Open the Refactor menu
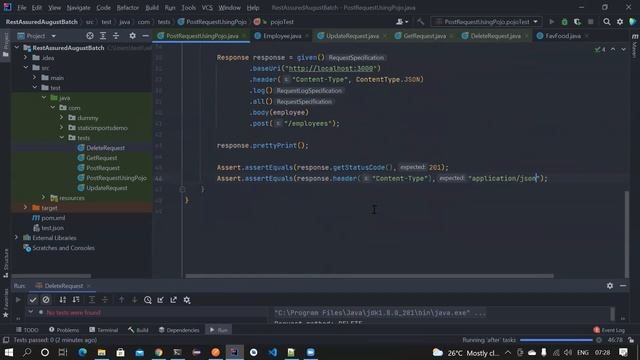The width and height of the screenshot is (640, 360). [x=127, y=8]
